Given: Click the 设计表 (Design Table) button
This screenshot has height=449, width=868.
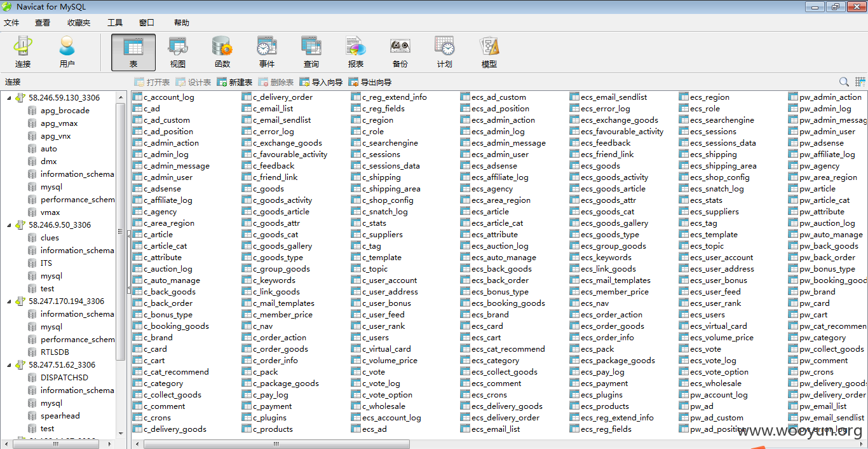Looking at the screenshot, I should (193, 82).
